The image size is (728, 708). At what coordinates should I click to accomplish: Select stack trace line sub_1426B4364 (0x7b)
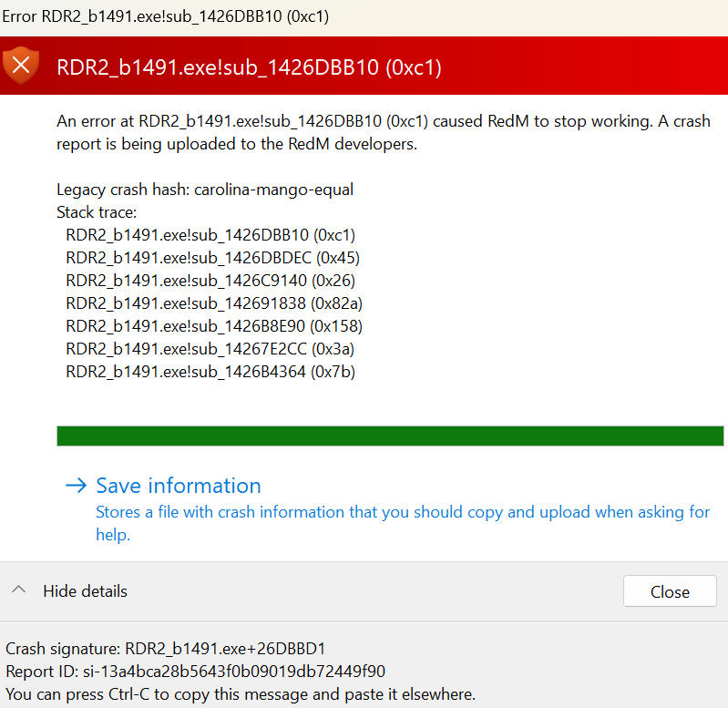click(210, 372)
